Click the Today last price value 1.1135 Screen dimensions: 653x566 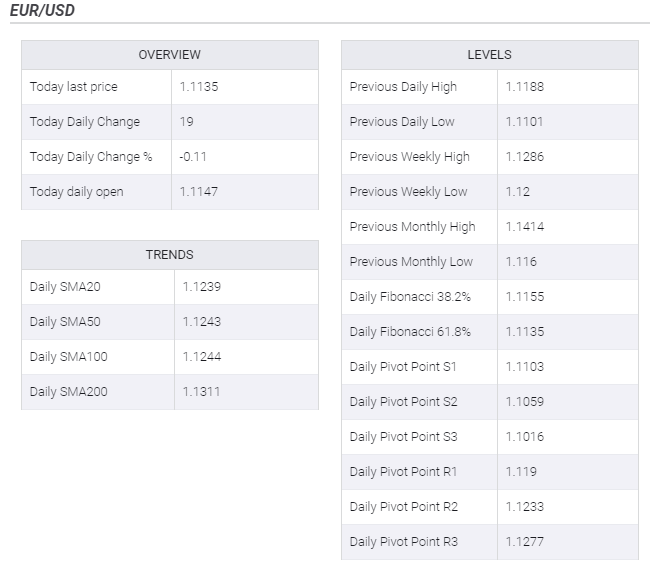coord(199,87)
